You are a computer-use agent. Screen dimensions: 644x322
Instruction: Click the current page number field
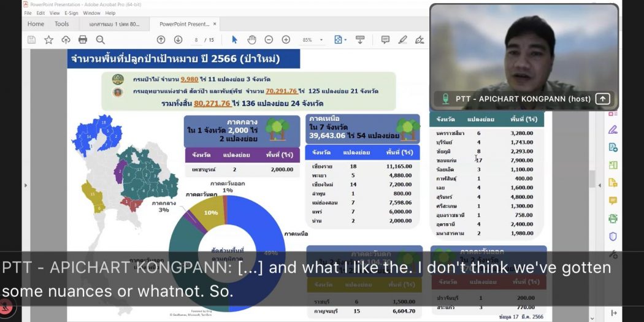tap(196, 40)
